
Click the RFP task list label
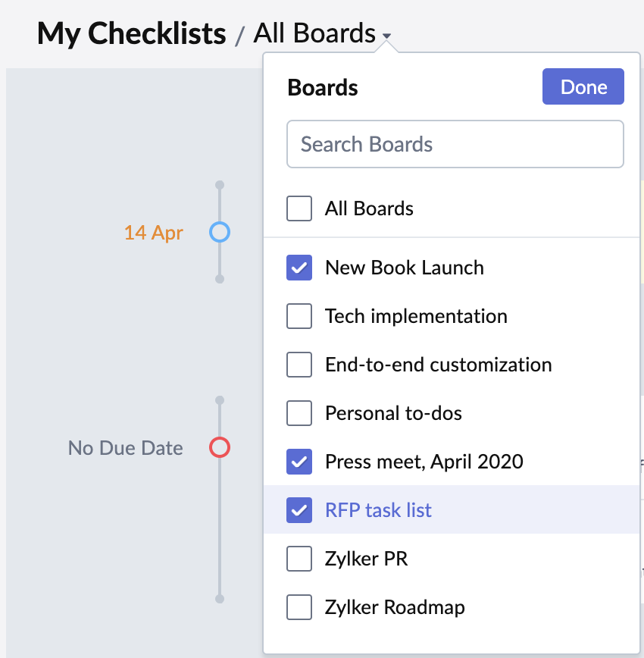point(378,510)
